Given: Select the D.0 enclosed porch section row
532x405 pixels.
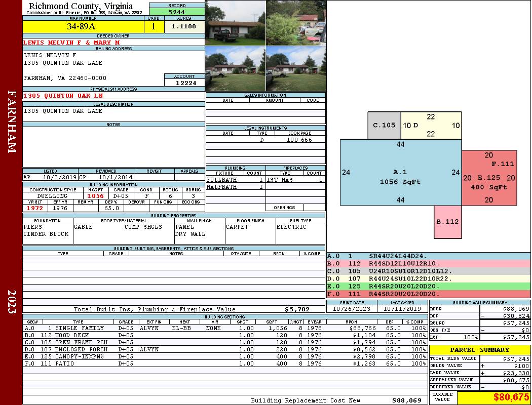Looking at the screenshot, I should click(x=225, y=349).
